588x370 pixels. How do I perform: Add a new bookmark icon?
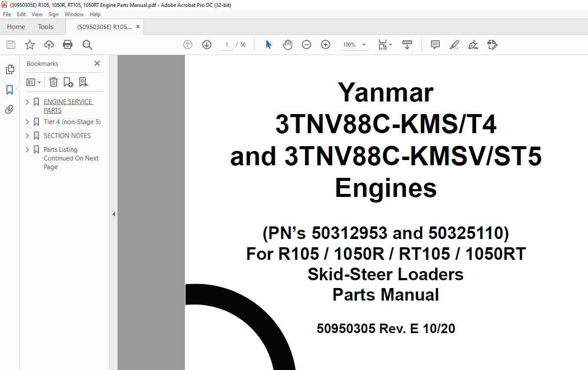(x=69, y=82)
